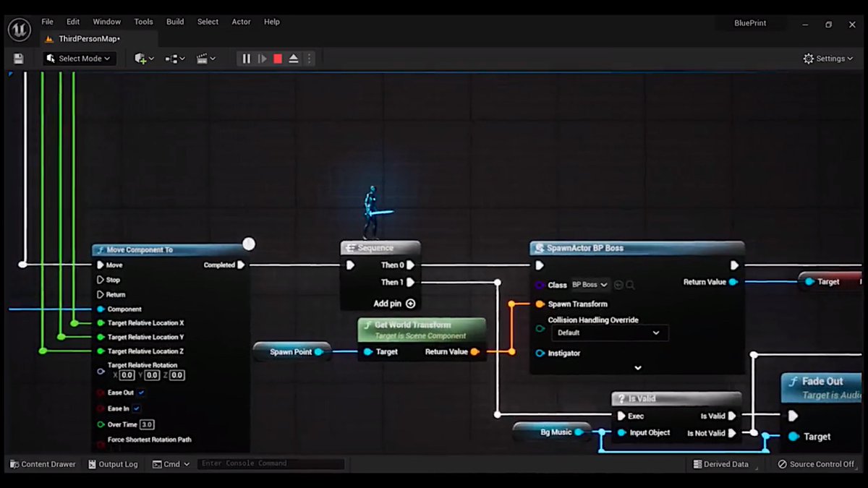
Task: Open the add content cube dropdown
Action: coord(144,59)
